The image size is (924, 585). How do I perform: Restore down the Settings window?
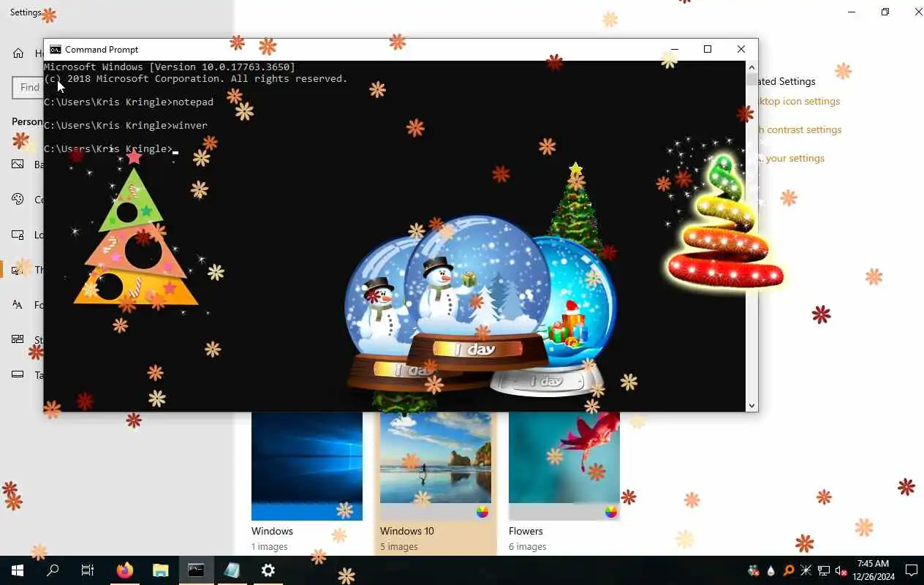click(885, 12)
